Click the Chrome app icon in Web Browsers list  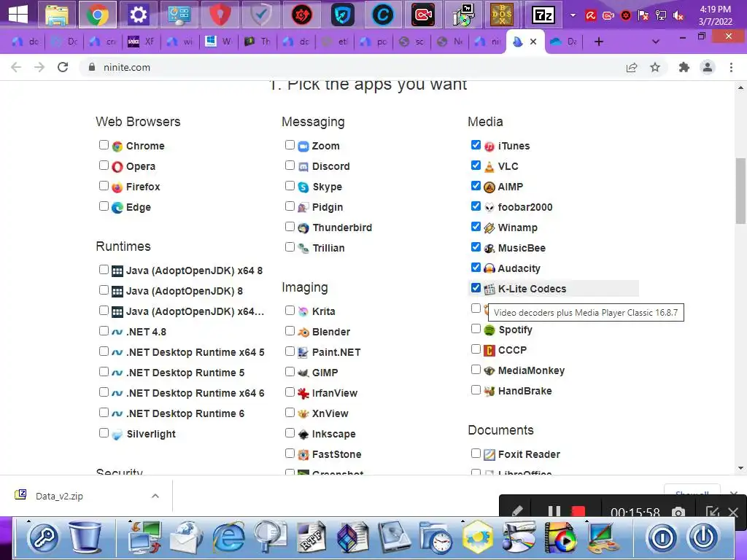click(117, 146)
